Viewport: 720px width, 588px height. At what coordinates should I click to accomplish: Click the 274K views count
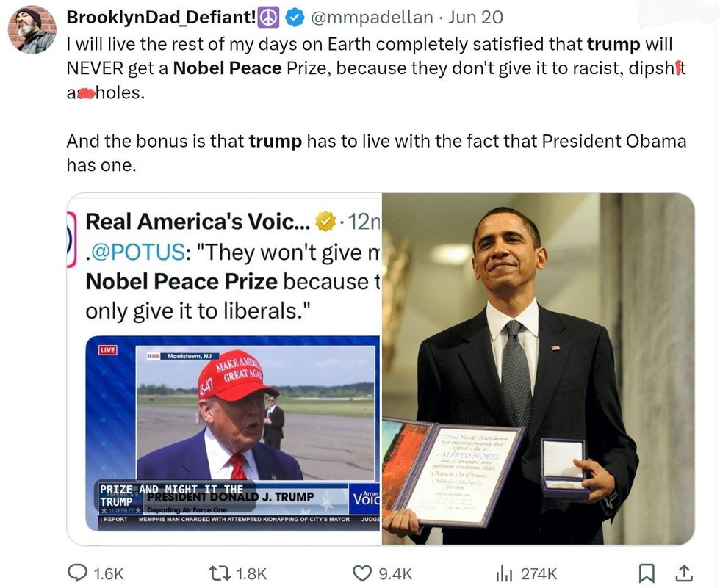click(539, 574)
